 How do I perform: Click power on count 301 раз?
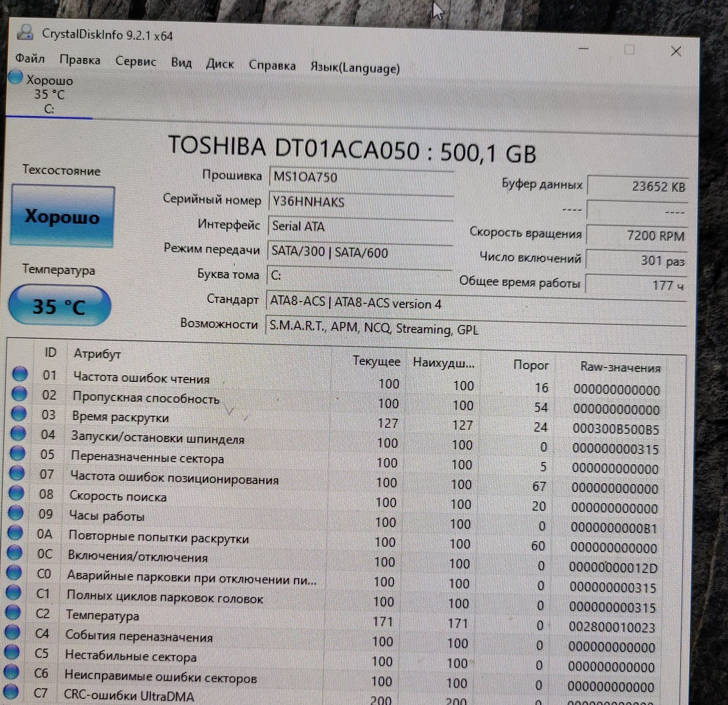[x=636, y=261]
